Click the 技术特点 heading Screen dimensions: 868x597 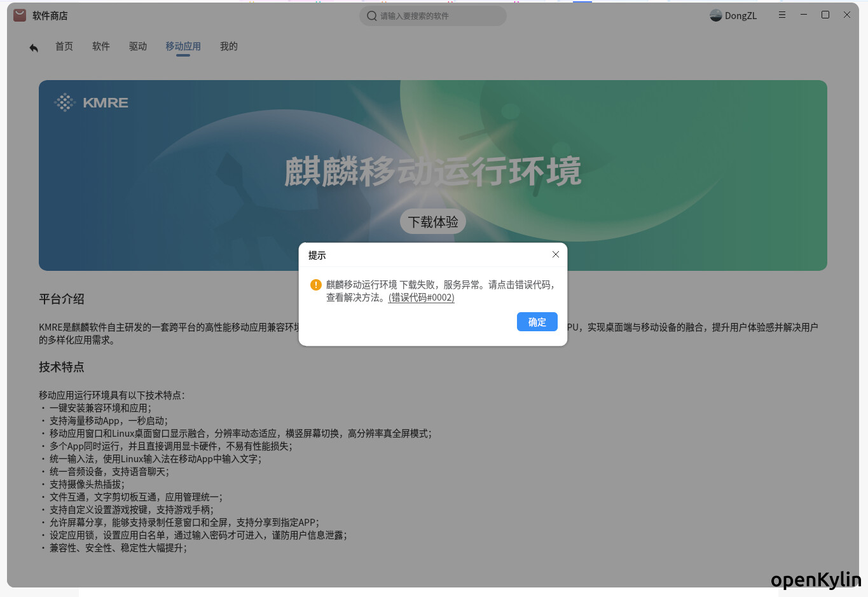(62, 367)
